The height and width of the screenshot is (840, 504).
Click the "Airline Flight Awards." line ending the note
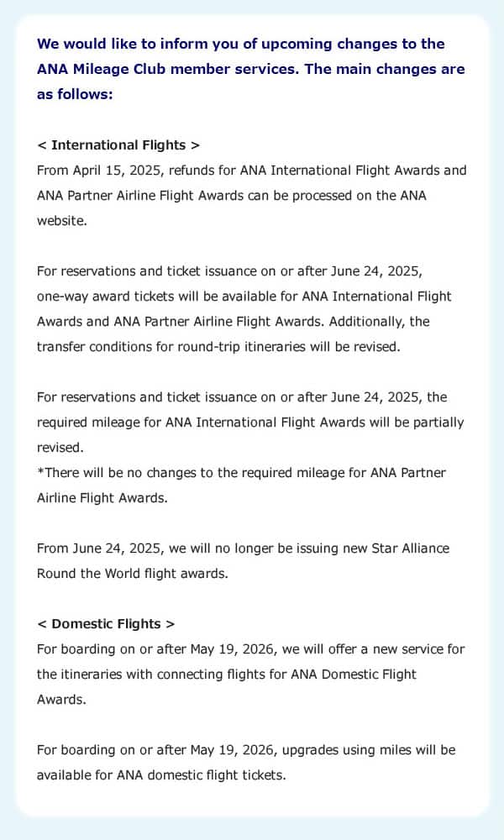102,497
